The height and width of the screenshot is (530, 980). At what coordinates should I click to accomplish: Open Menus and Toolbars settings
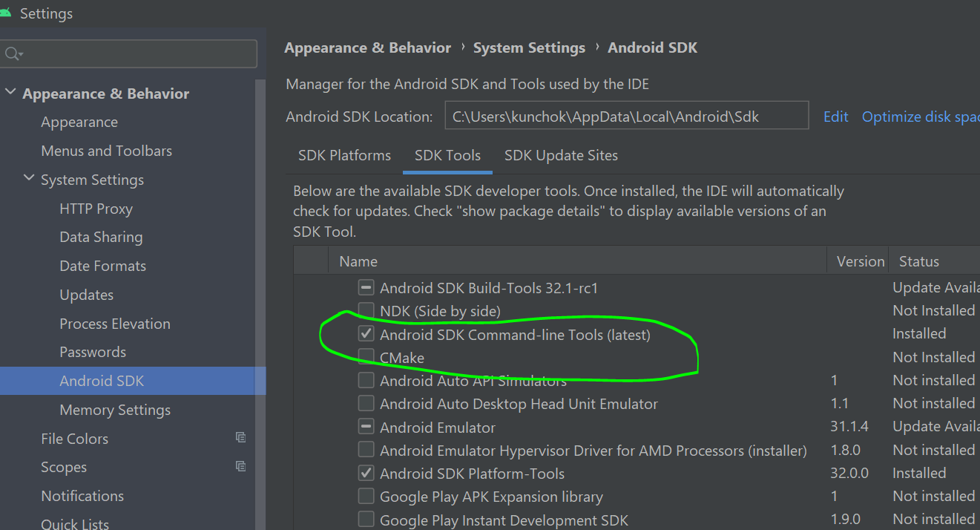pyautogui.click(x=106, y=151)
